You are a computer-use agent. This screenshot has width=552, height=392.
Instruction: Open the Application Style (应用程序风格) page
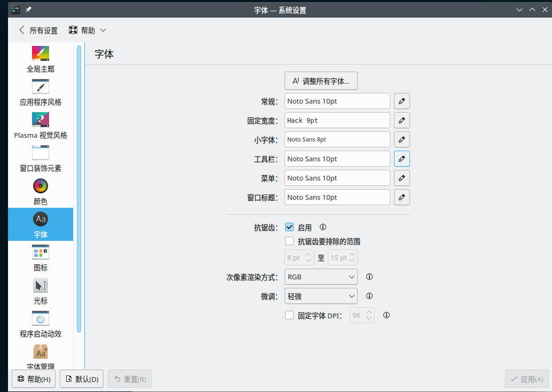point(41,92)
